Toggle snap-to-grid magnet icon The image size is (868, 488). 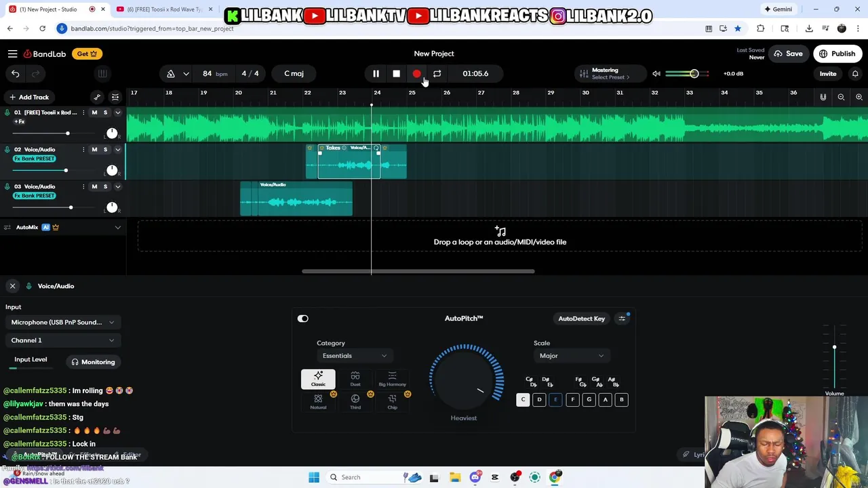[x=823, y=97]
